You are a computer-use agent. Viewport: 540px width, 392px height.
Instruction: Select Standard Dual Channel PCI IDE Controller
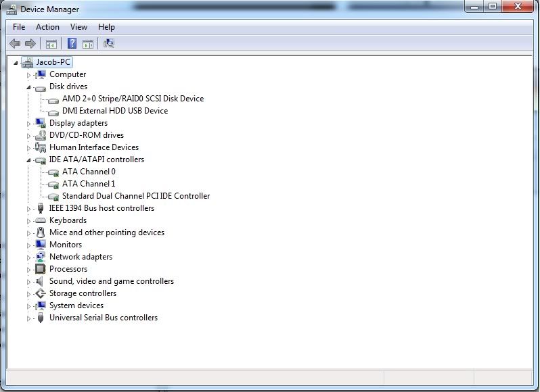click(135, 196)
